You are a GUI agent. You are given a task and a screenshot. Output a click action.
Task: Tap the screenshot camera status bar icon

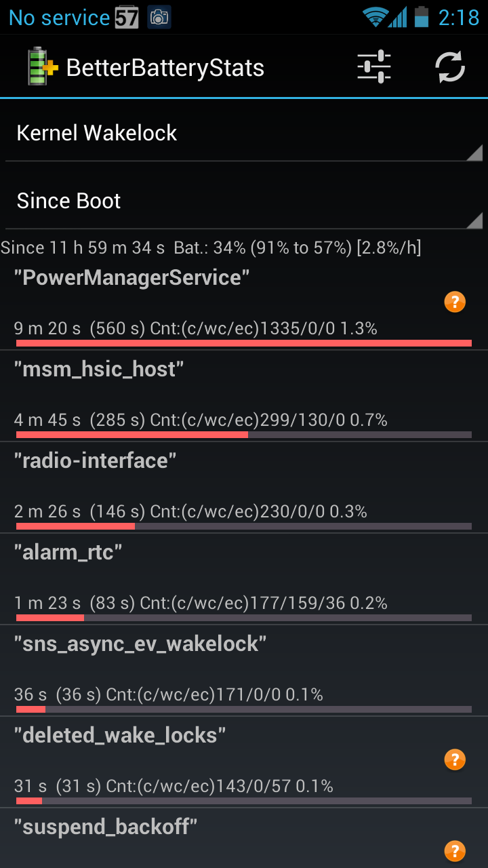pyautogui.click(x=159, y=18)
